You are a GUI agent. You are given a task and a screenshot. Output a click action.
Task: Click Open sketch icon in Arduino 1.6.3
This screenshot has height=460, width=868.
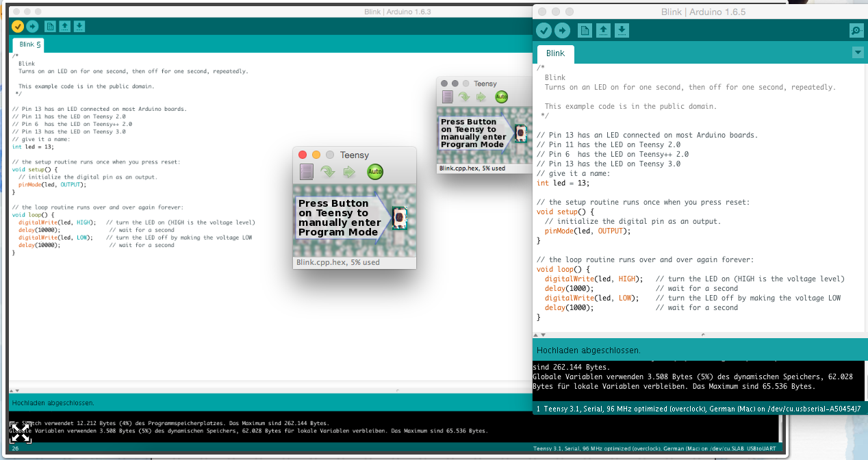click(64, 26)
